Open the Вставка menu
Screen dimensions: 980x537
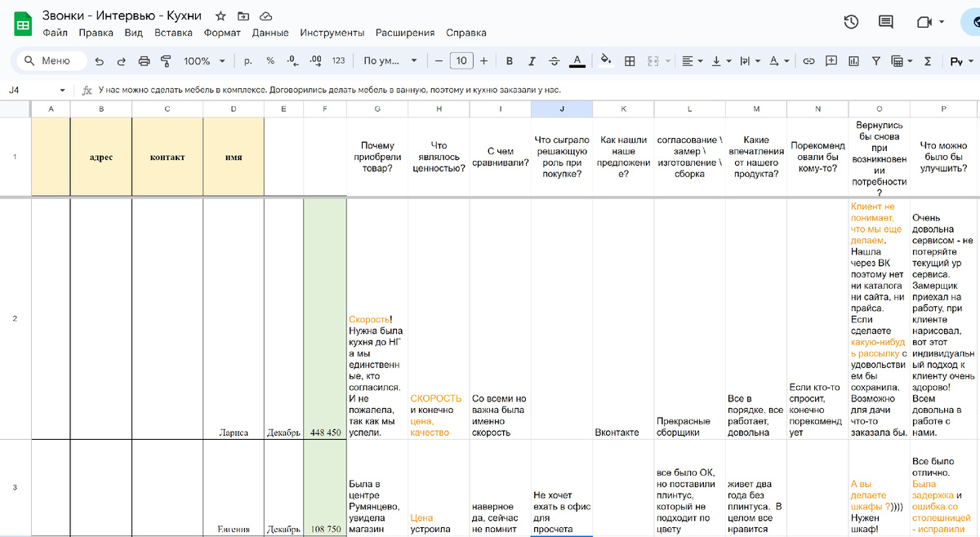click(173, 33)
